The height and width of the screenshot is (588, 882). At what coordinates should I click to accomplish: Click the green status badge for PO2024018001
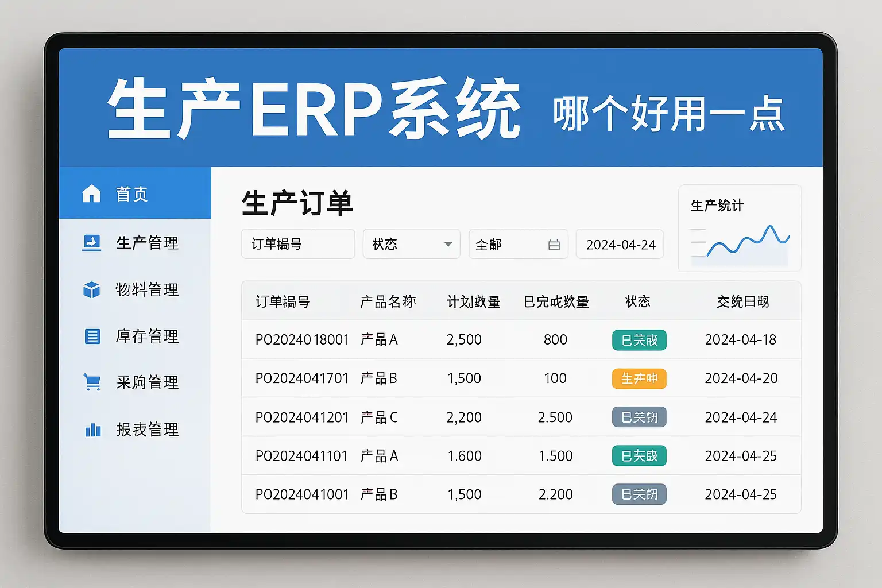(639, 340)
